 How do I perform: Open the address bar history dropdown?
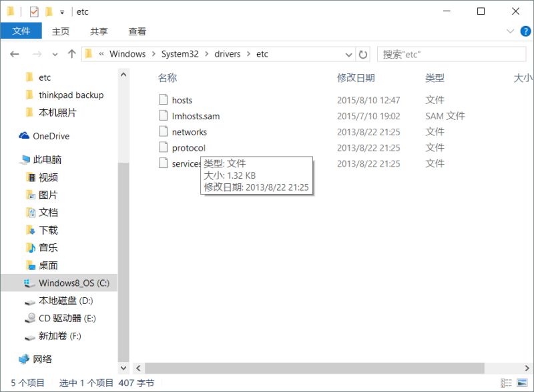coord(348,54)
